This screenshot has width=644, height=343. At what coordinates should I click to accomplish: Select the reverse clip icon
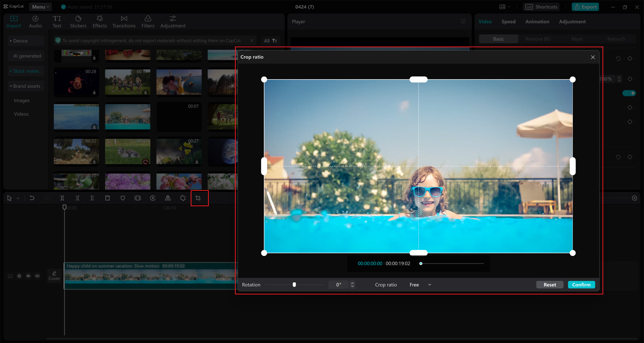pos(152,198)
